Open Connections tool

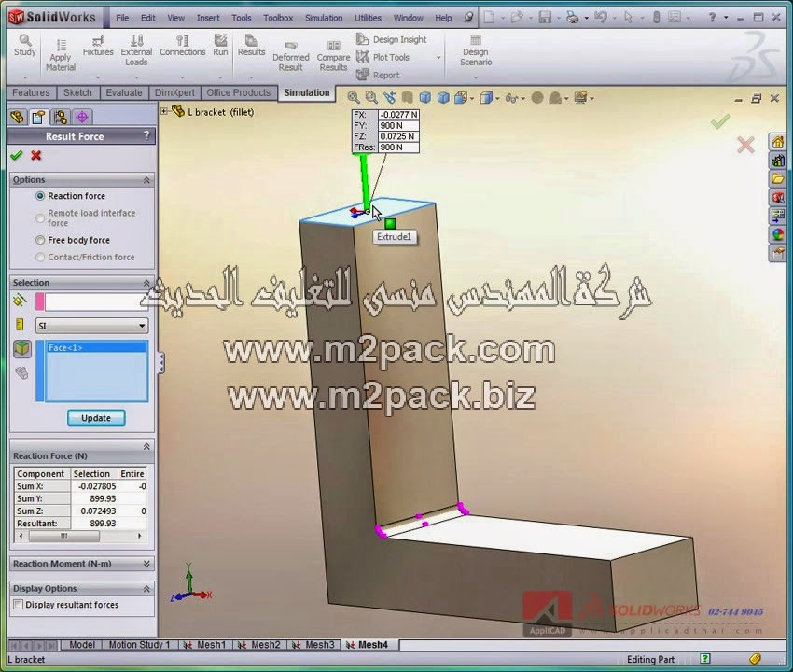pos(182,46)
